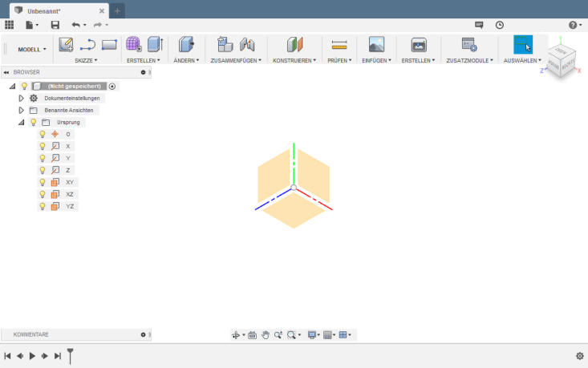The height and width of the screenshot is (368, 588).
Task: Toggle visibility of the X axis
Action: click(x=43, y=146)
